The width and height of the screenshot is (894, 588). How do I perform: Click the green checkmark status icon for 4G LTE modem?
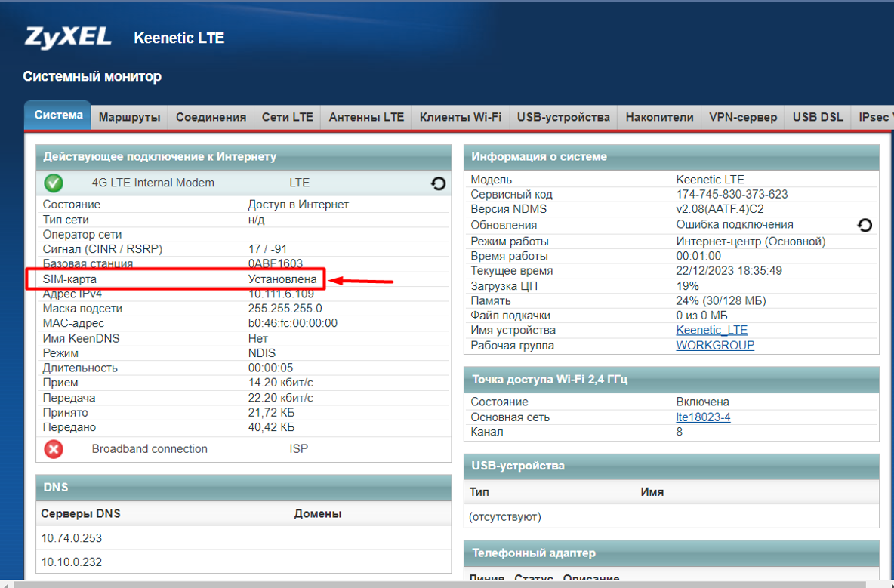click(x=54, y=183)
